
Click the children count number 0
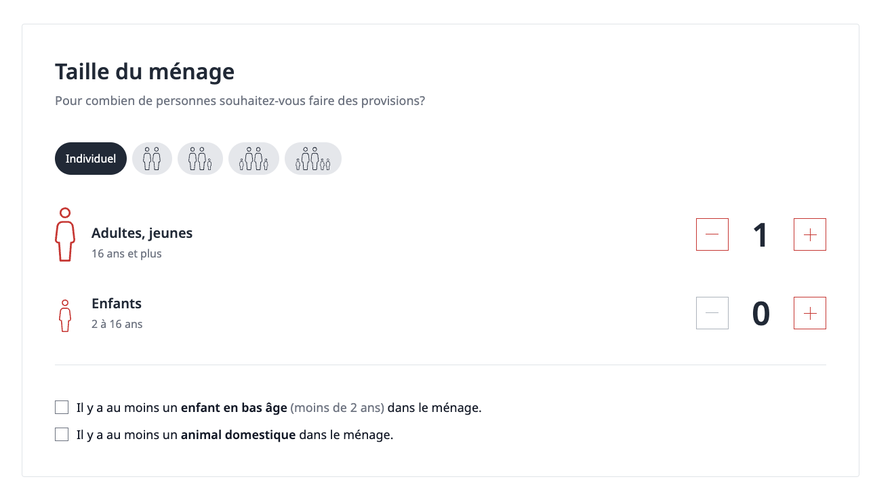point(761,314)
